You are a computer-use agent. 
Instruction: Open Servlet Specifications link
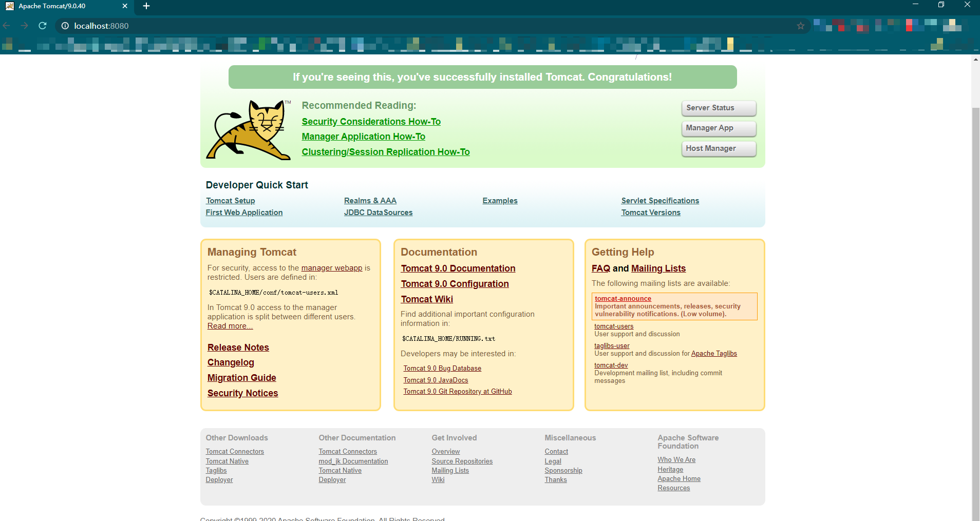[660, 201]
